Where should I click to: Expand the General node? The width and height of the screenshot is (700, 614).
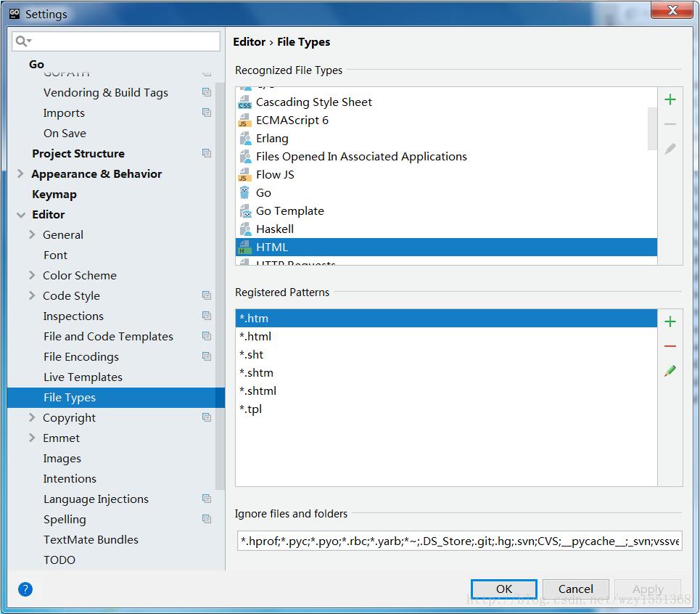tap(32, 234)
